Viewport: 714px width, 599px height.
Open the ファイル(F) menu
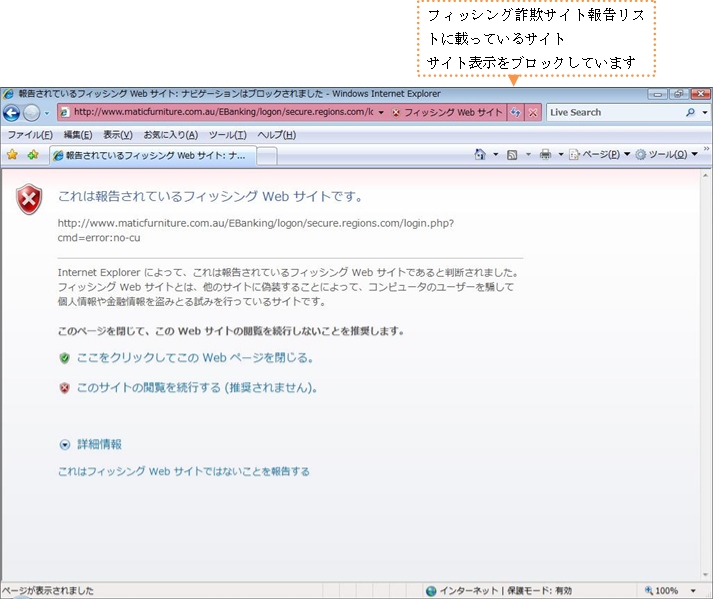(30, 135)
